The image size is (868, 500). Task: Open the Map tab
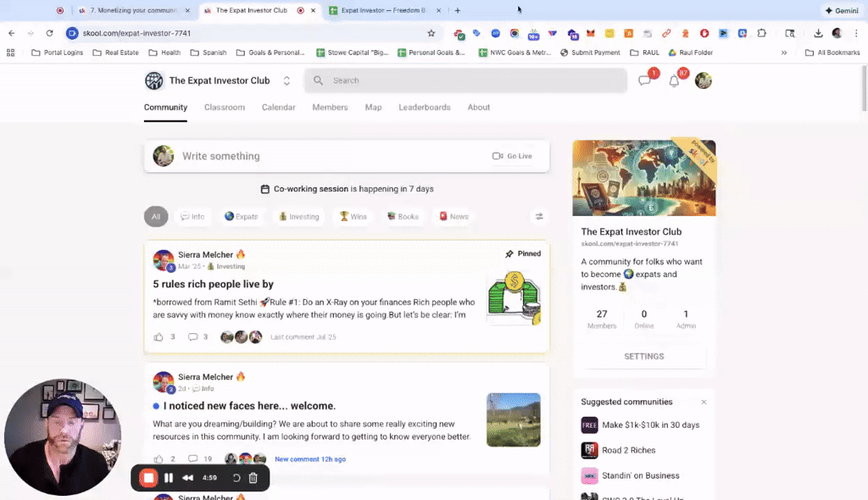pos(373,108)
